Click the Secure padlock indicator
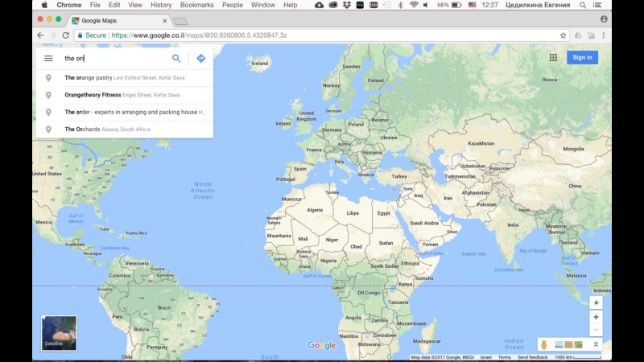Image resolution: width=644 pixels, height=362 pixels. pos(92,35)
